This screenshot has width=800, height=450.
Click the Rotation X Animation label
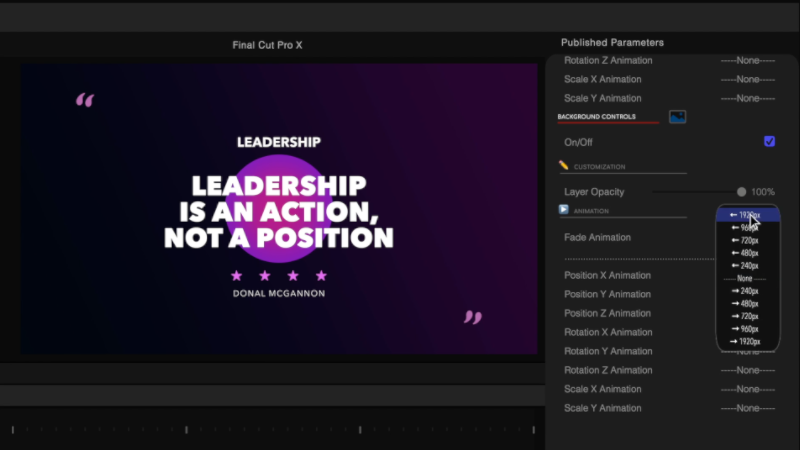(608, 332)
